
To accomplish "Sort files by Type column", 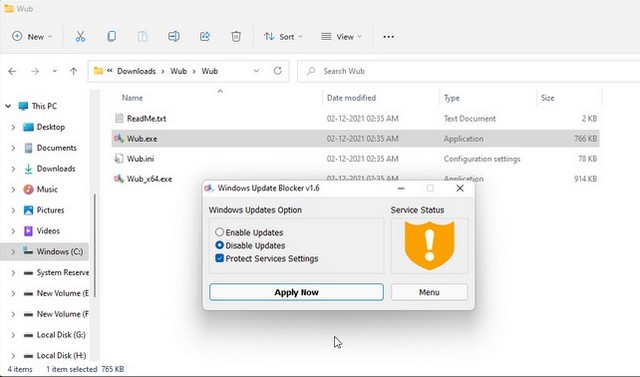I will pyautogui.click(x=451, y=98).
